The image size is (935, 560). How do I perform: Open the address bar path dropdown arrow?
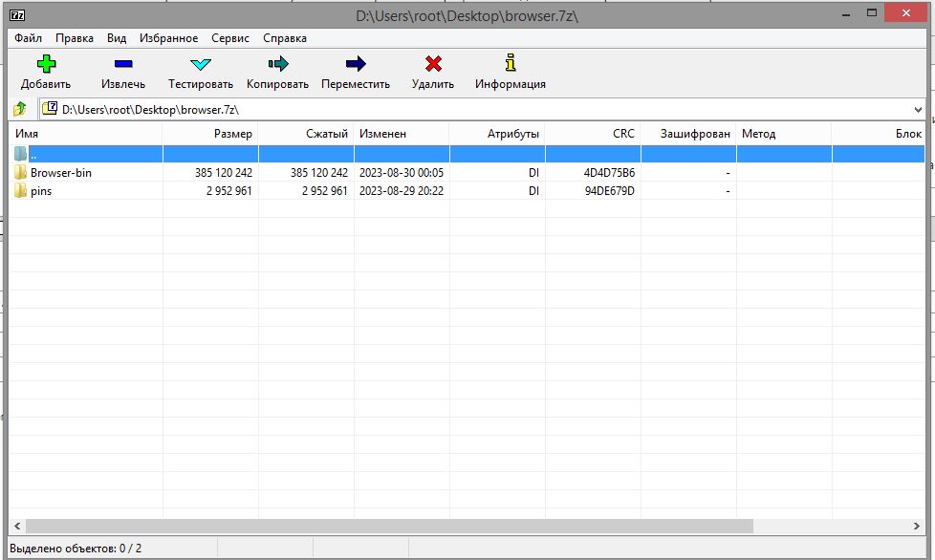[918, 110]
